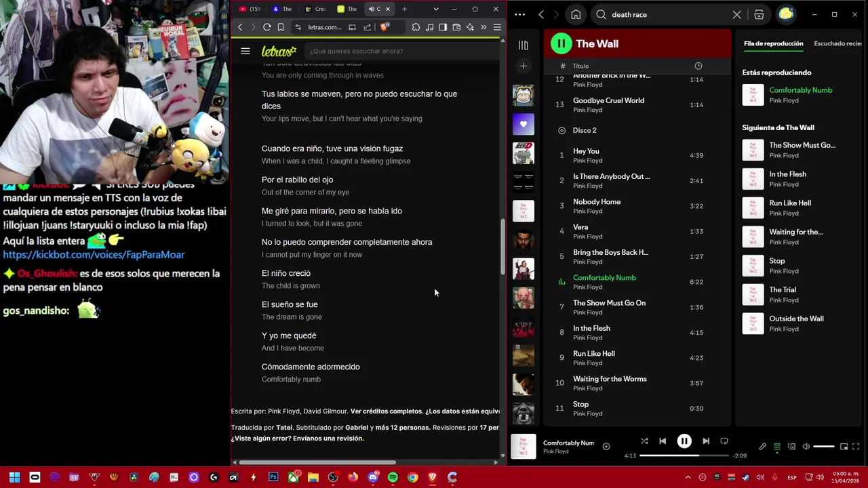Open Spotify Home

pyautogui.click(x=576, y=14)
